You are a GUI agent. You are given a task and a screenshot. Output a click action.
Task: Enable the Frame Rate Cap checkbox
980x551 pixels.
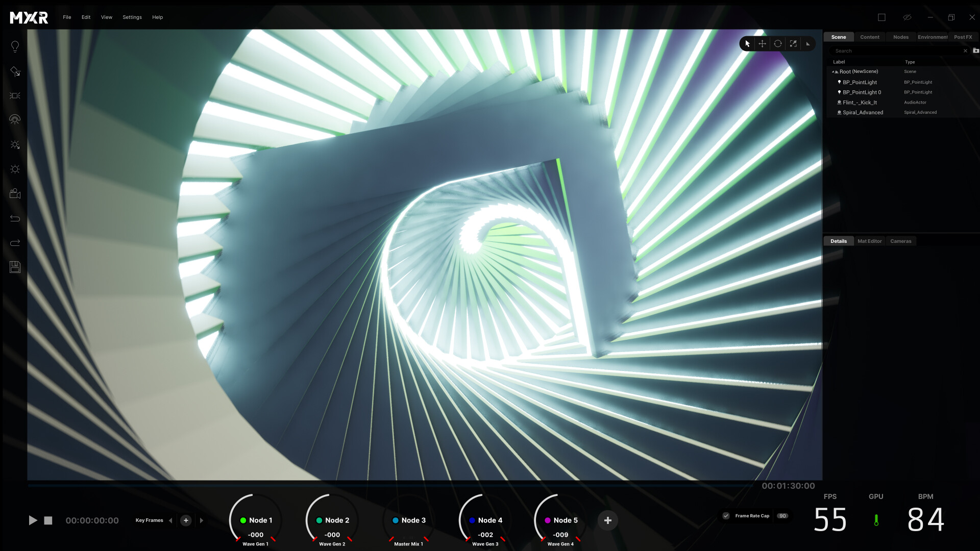pyautogui.click(x=726, y=516)
